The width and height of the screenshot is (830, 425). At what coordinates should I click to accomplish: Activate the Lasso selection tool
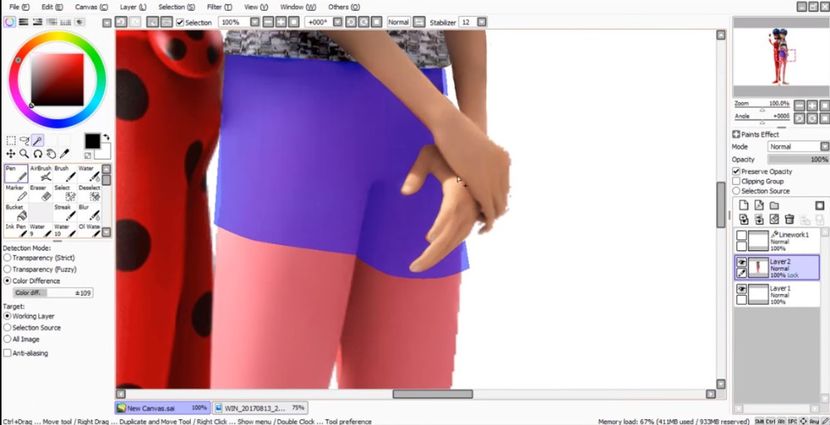point(24,140)
